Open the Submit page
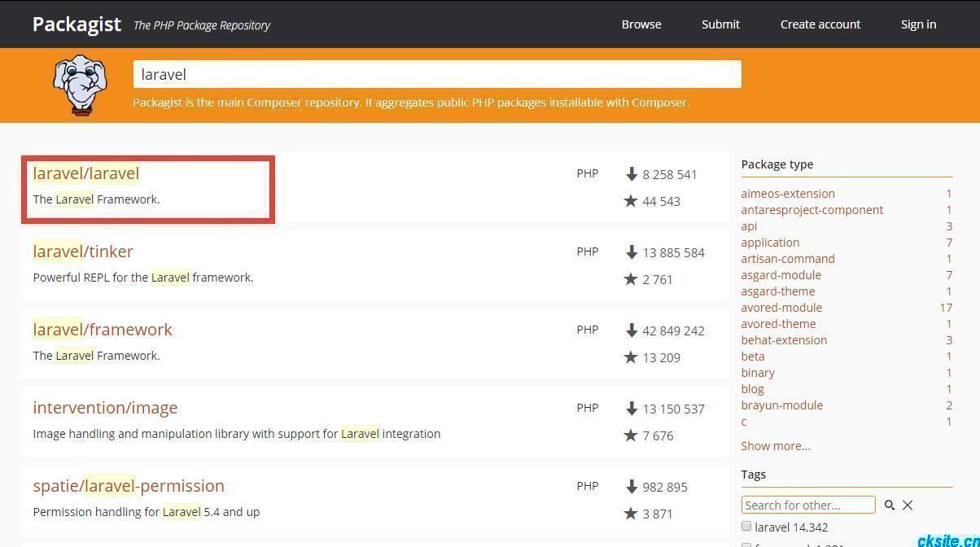This screenshot has height=547, width=980. 720,24
